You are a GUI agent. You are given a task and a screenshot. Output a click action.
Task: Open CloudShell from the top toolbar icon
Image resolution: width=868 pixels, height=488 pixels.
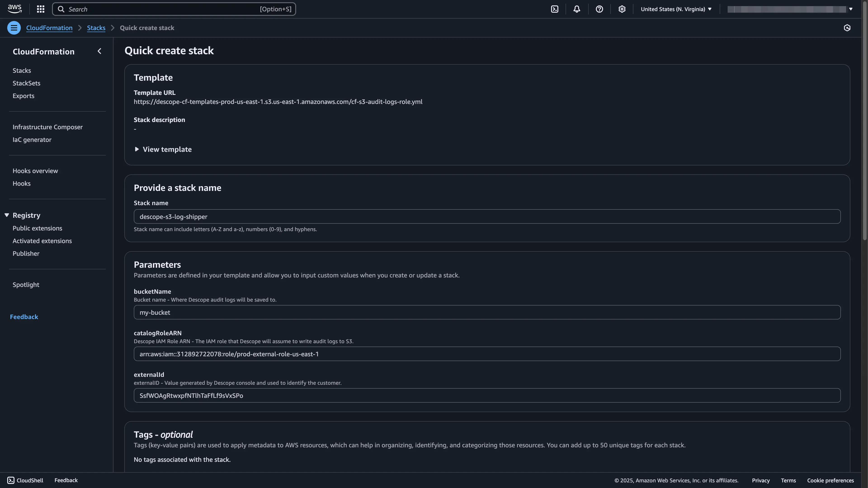tap(555, 9)
